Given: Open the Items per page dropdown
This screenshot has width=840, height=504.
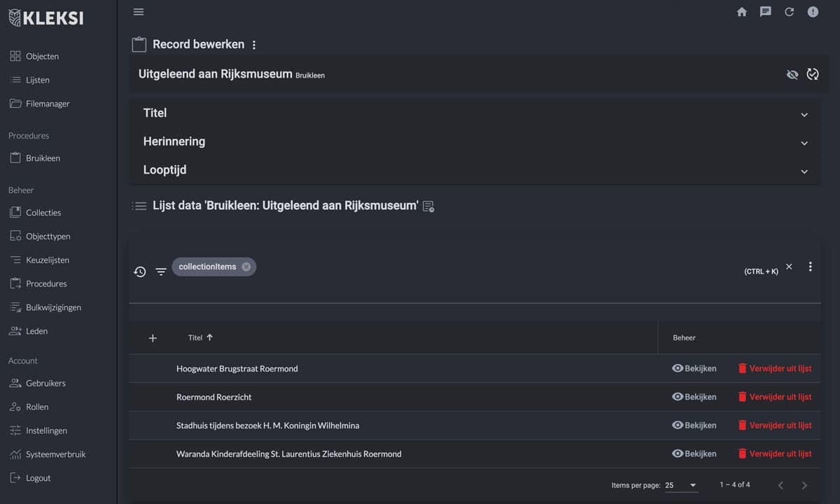Looking at the screenshot, I should [x=681, y=485].
